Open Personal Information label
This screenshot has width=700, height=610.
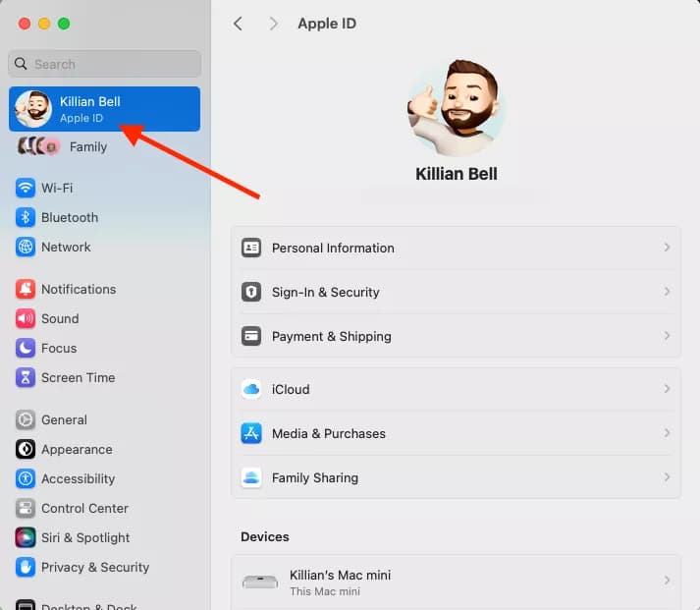[x=333, y=248]
